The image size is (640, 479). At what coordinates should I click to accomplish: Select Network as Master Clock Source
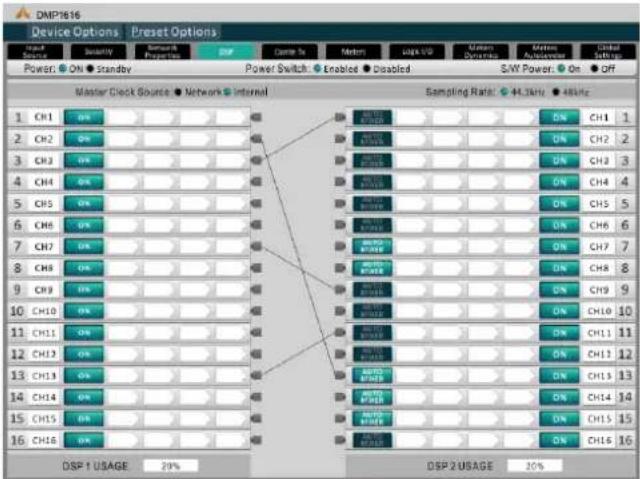click(x=178, y=92)
